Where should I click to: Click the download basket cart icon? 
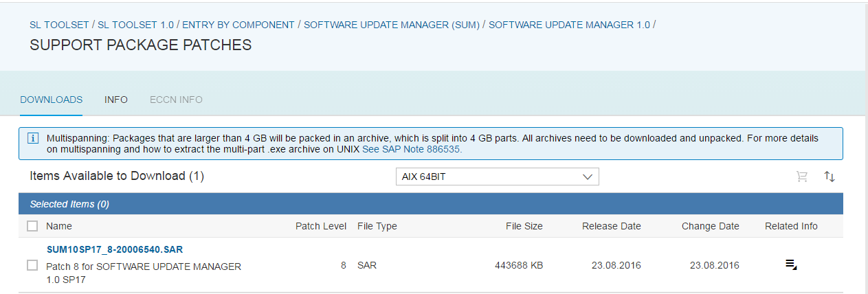coord(801,177)
